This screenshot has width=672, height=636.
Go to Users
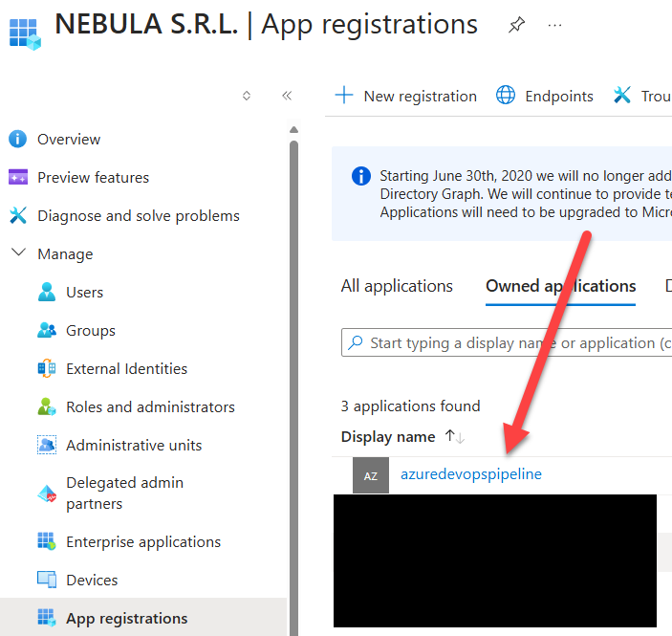[84, 293]
